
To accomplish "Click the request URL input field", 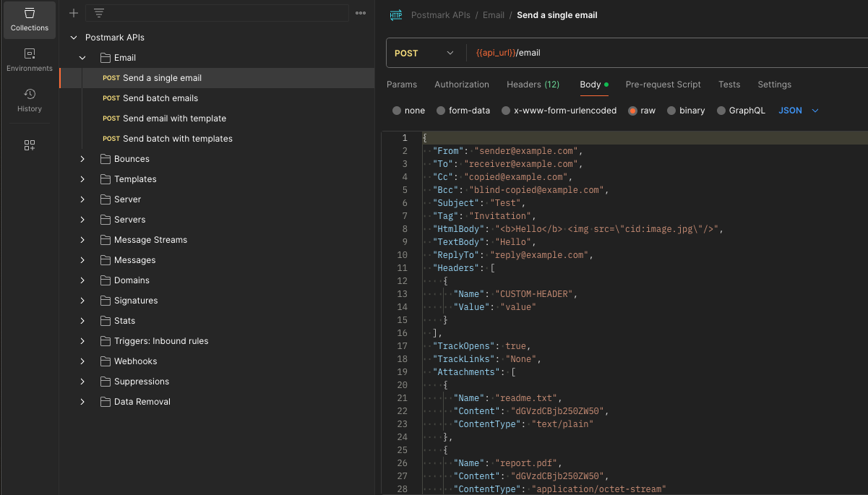I will coord(650,53).
